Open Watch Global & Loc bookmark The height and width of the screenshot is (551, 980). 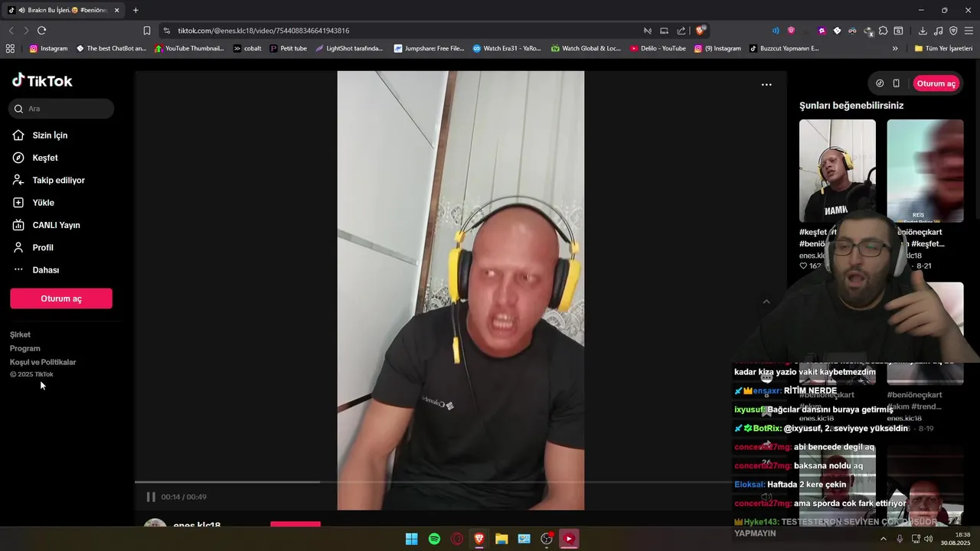[586, 48]
